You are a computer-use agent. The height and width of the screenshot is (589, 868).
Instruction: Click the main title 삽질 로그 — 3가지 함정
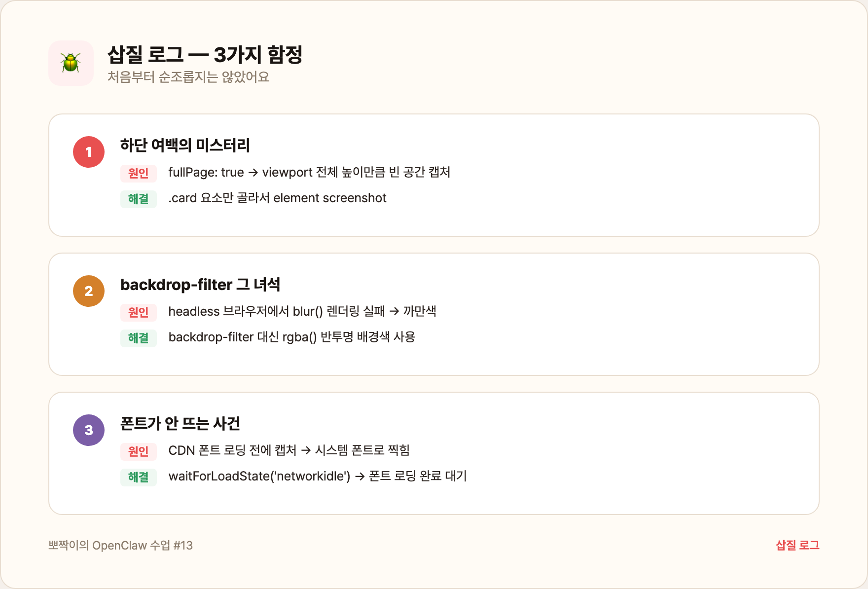[205, 55]
